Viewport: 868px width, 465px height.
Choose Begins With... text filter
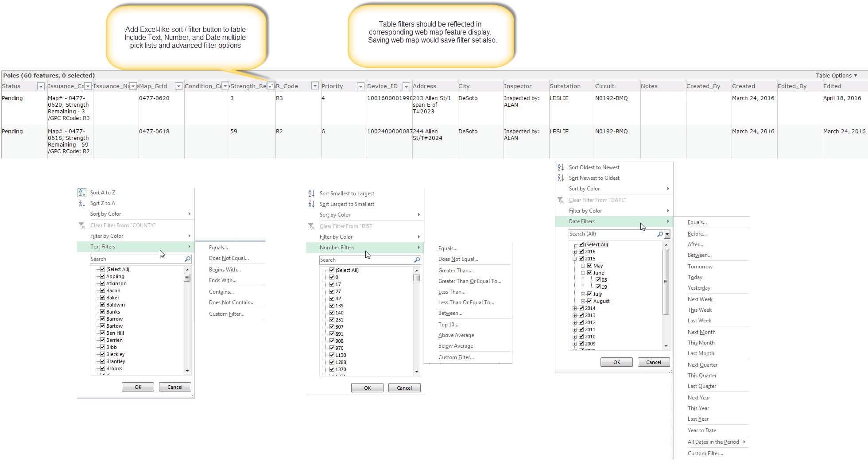tap(225, 270)
